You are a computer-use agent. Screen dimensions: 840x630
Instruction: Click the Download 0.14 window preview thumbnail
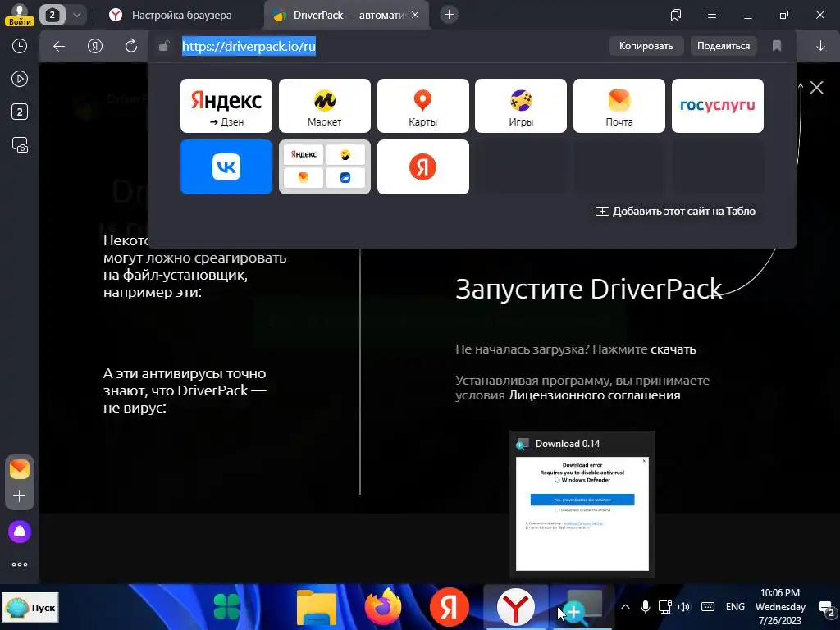pyautogui.click(x=582, y=514)
